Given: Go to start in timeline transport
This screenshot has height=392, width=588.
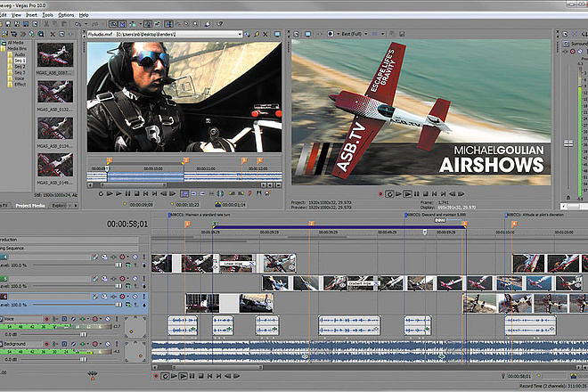Looking at the screenshot, I should (x=209, y=376).
